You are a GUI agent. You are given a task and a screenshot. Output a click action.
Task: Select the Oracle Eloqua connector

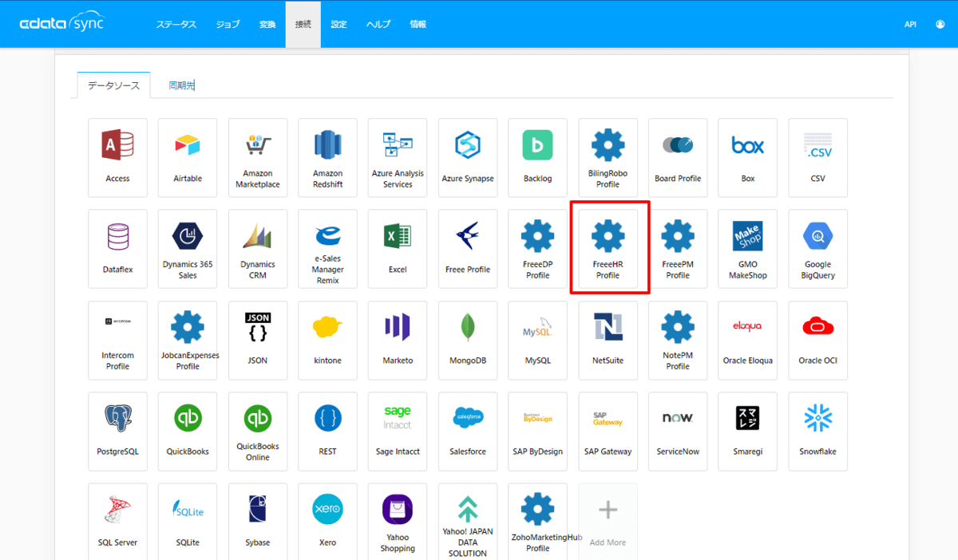[x=748, y=340]
